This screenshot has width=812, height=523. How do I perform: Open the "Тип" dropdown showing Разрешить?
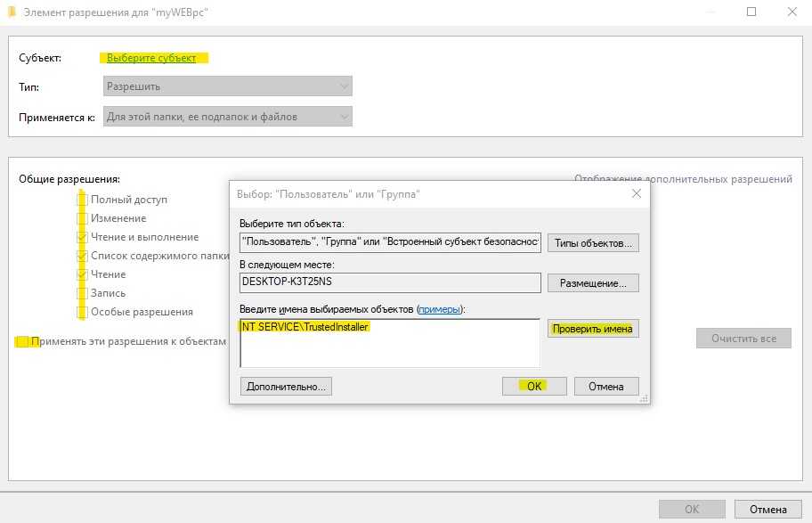[228, 86]
